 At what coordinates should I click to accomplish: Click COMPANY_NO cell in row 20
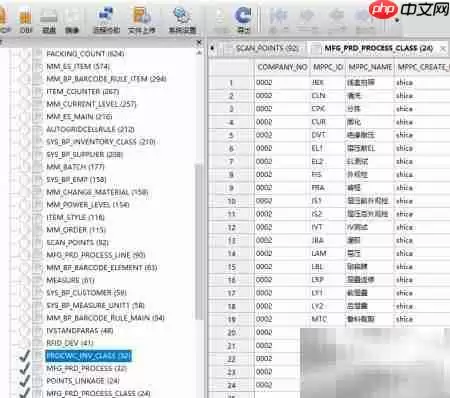pos(277,332)
